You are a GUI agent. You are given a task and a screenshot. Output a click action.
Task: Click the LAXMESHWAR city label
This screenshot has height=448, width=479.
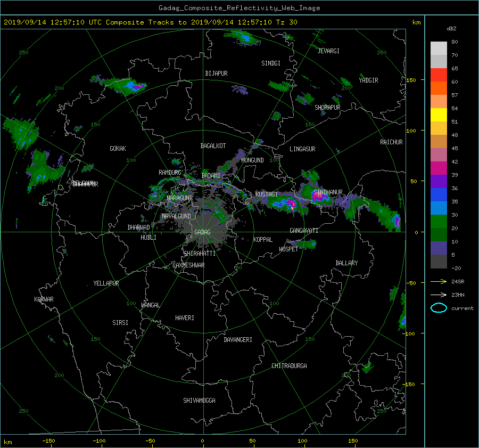[188, 265]
